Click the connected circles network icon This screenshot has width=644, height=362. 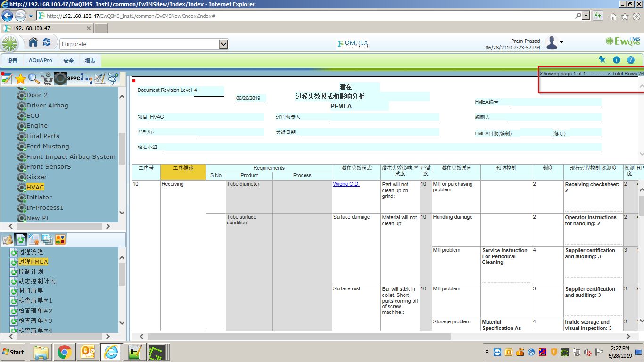point(113,79)
